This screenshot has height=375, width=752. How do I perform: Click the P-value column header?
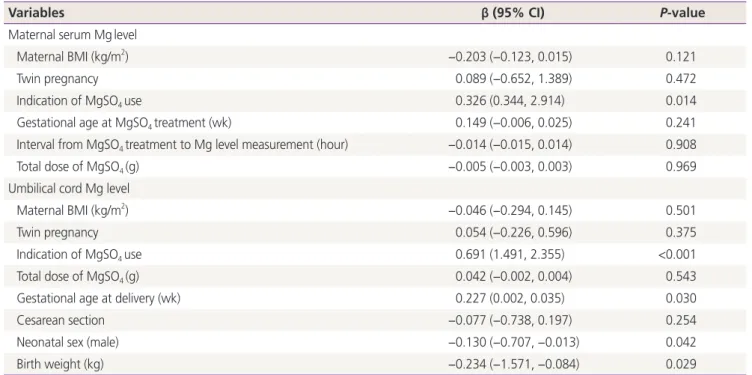coord(682,13)
